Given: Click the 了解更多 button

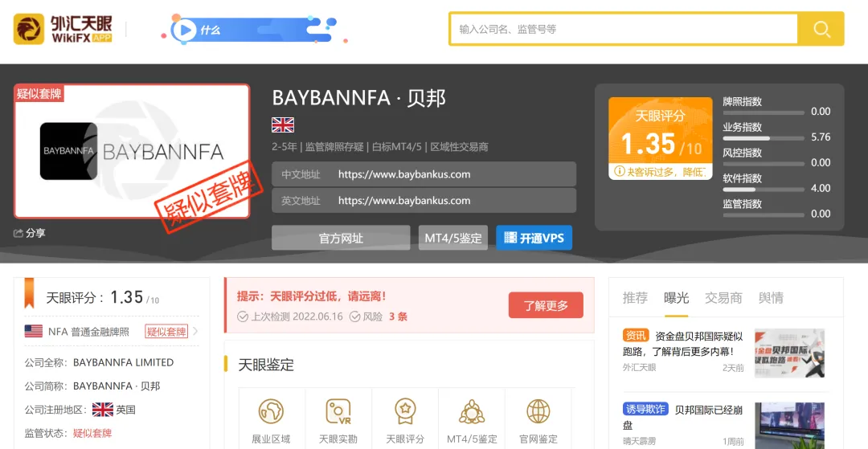Looking at the screenshot, I should (546, 305).
